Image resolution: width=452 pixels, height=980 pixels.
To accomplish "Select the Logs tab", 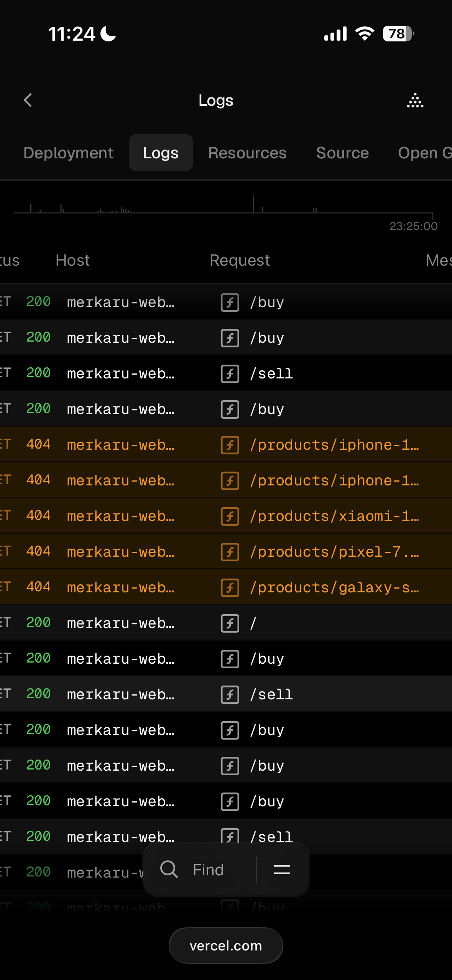I will pyautogui.click(x=161, y=153).
